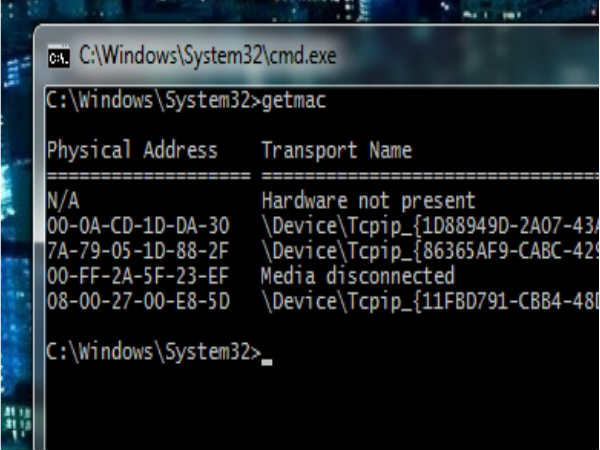The height and width of the screenshot is (450, 600).
Task: Select the Physical Address column header
Action: [132, 151]
